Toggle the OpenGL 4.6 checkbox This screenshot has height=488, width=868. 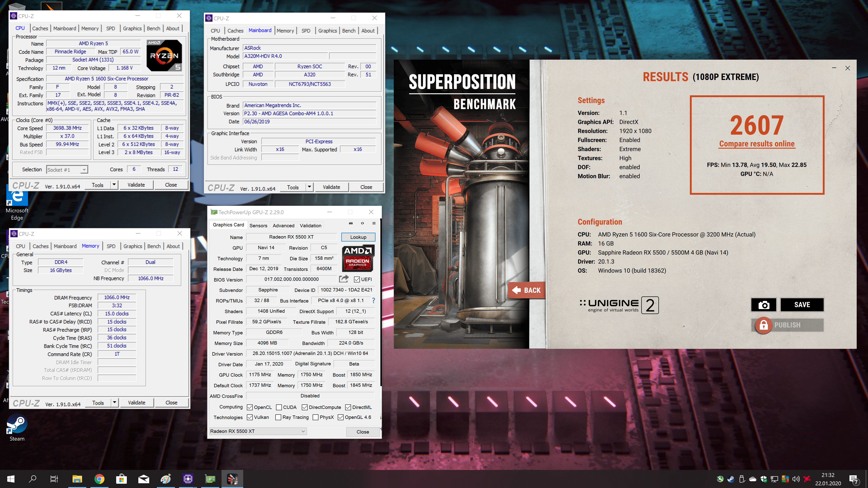tap(341, 417)
